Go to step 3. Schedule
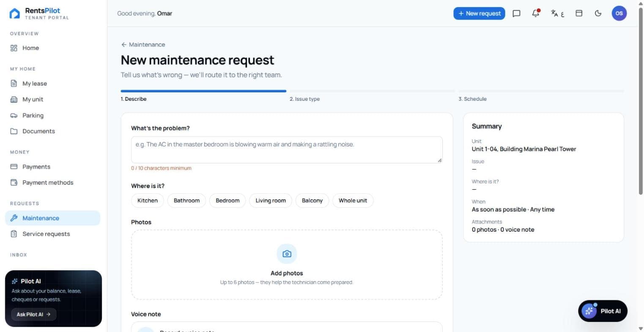 click(x=472, y=99)
